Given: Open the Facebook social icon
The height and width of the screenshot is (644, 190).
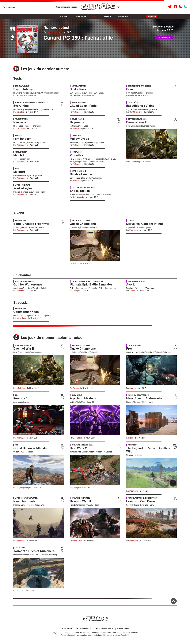Looking at the screenshot, I should click(x=175, y=7).
